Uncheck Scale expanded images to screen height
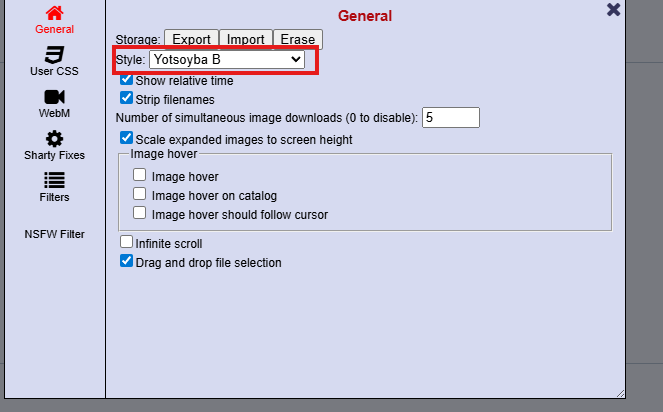 pos(127,138)
